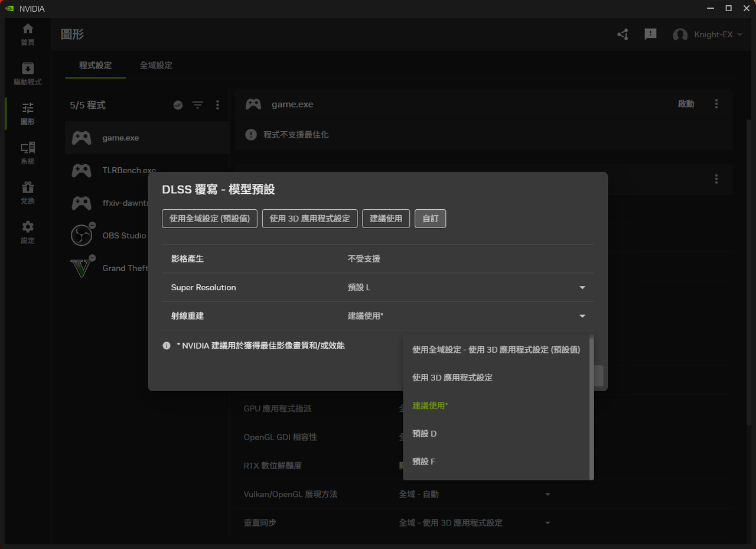The image size is (756, 549).
Task: Open the 系統 system section
Action: pos(27,153)
